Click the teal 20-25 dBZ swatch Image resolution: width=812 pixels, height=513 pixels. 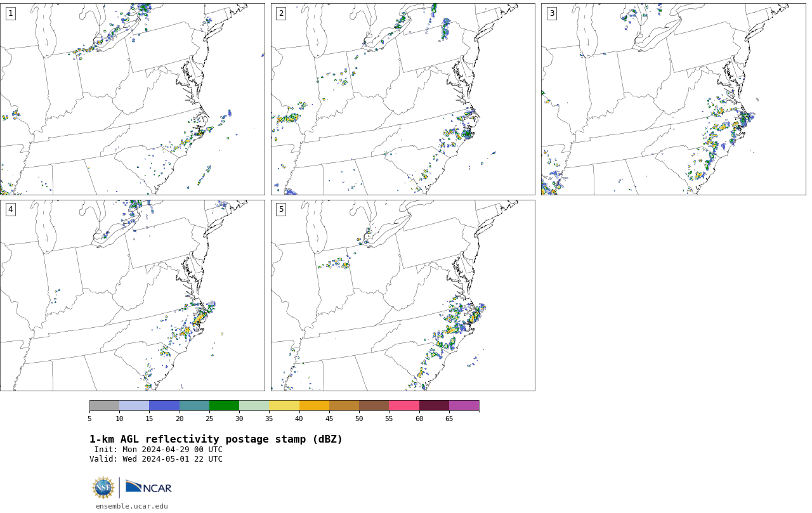(194, 406)
